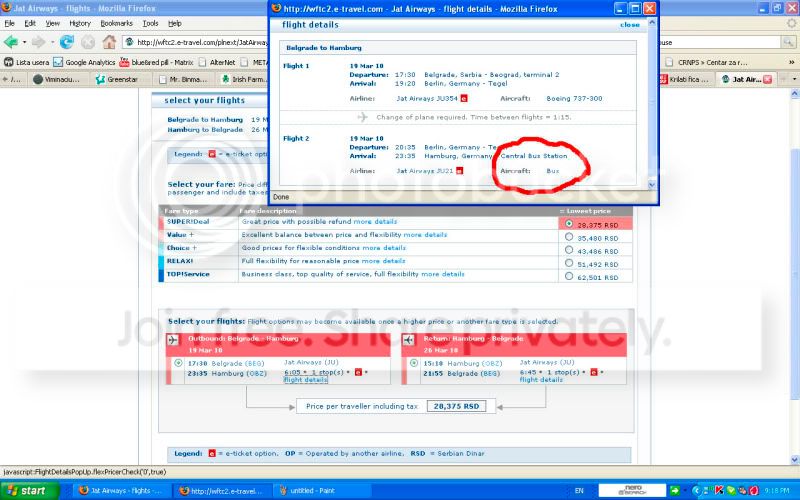800x500 pixels.
Task: Click the Reload page icon
Action: click(67, 42)
